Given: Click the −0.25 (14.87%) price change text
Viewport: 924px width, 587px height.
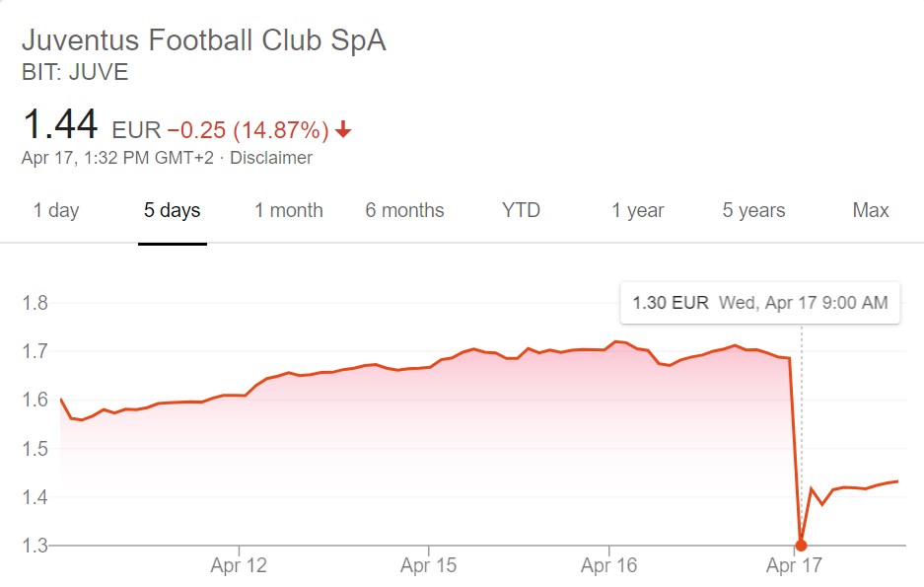Looking at the screenshot, I should coord(248,130).
